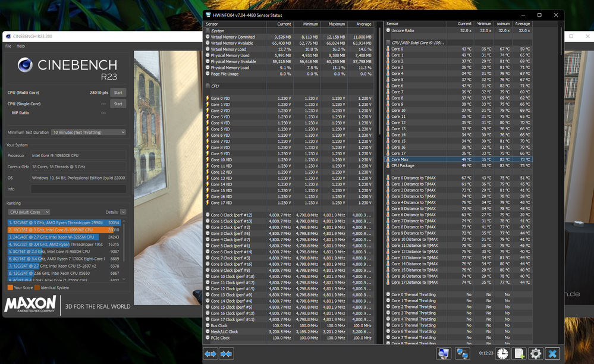Viewport: 594px width, 364px height.
Task: Click the thermometer icon of CPU Package
Action: 388,165
